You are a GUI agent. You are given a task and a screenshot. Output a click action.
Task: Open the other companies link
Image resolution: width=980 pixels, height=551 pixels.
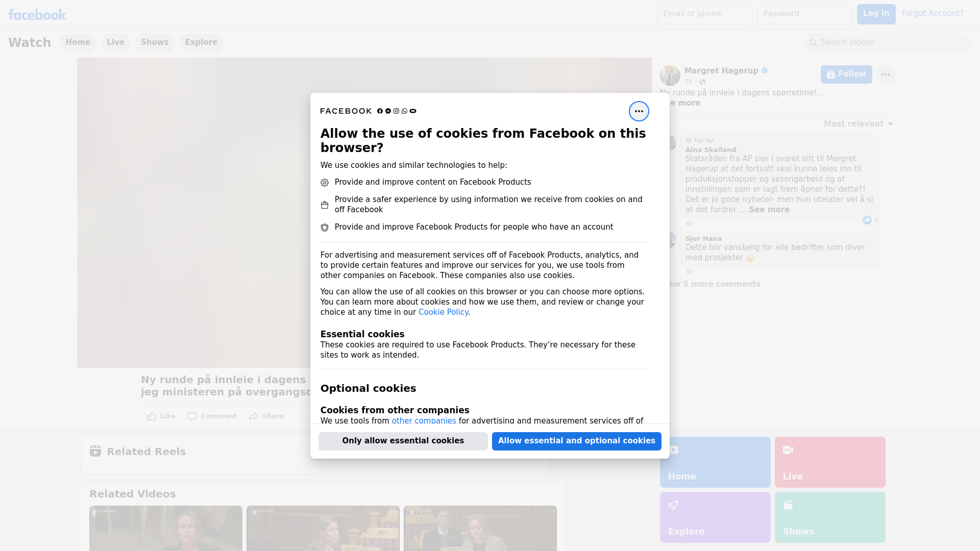(x=424, y=420)
